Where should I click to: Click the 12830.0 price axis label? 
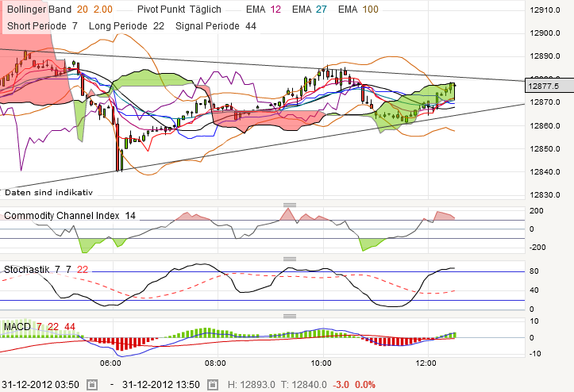tap(545, 194)
